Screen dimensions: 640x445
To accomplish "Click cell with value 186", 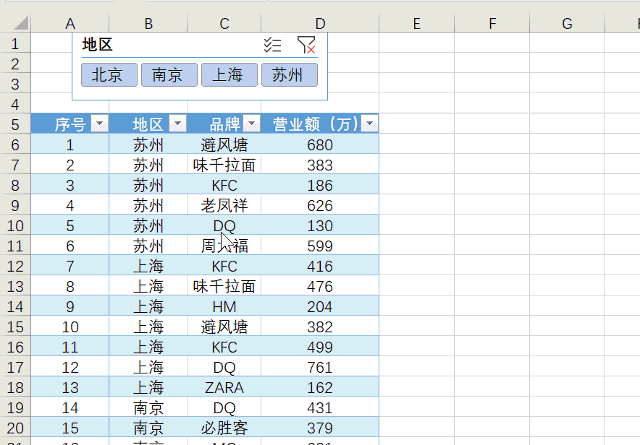I will [320, 185].
